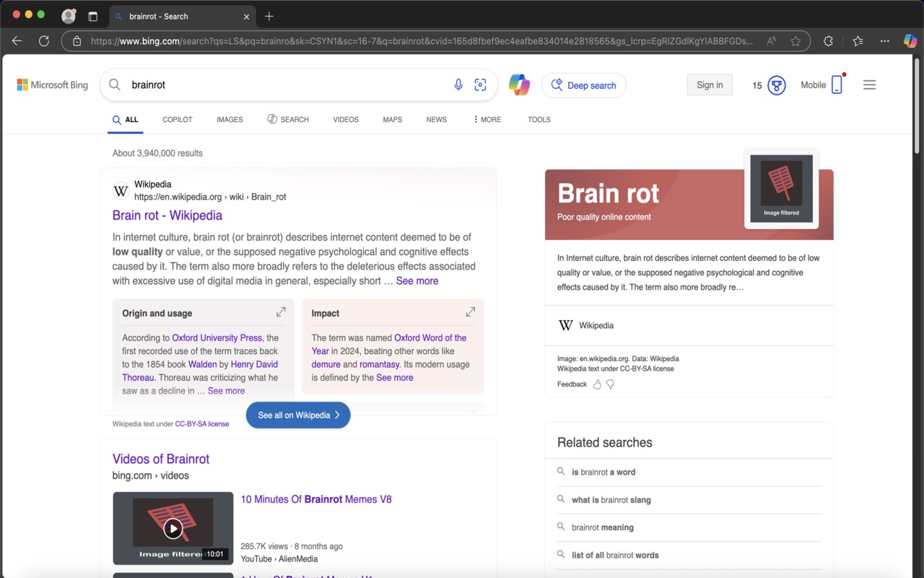Open the Copilot sidebar icon in toolbar
Image resolution: width=924 pixels, height=578 pixels.
(910, 41)
